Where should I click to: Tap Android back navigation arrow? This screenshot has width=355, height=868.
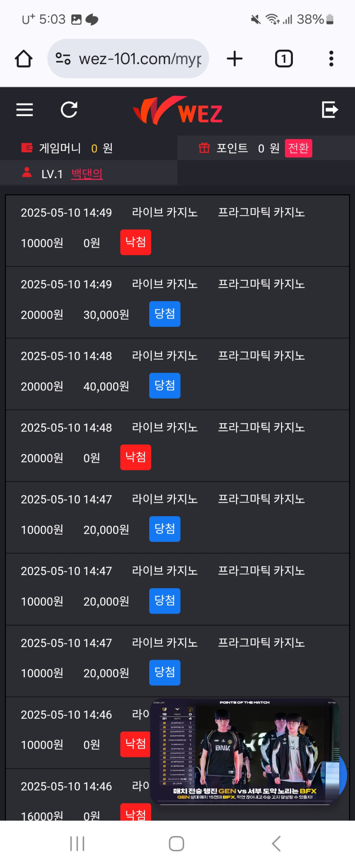[x=276, y=844]
